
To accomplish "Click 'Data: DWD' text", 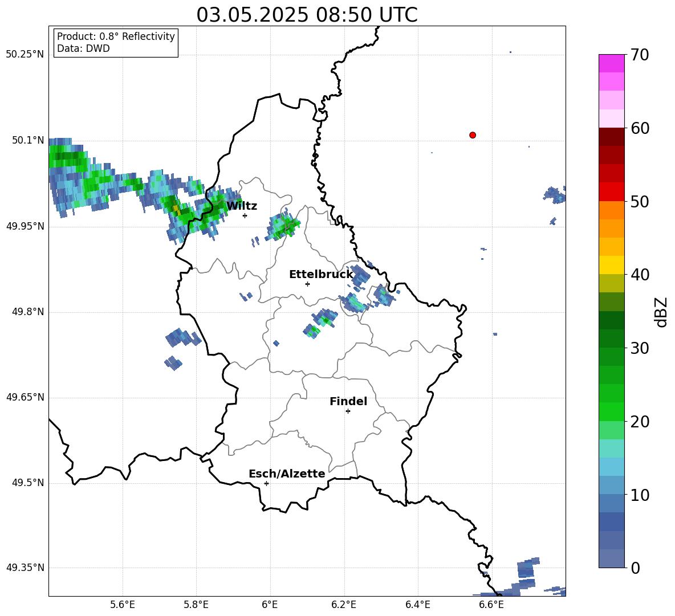I will pos(83,48).
